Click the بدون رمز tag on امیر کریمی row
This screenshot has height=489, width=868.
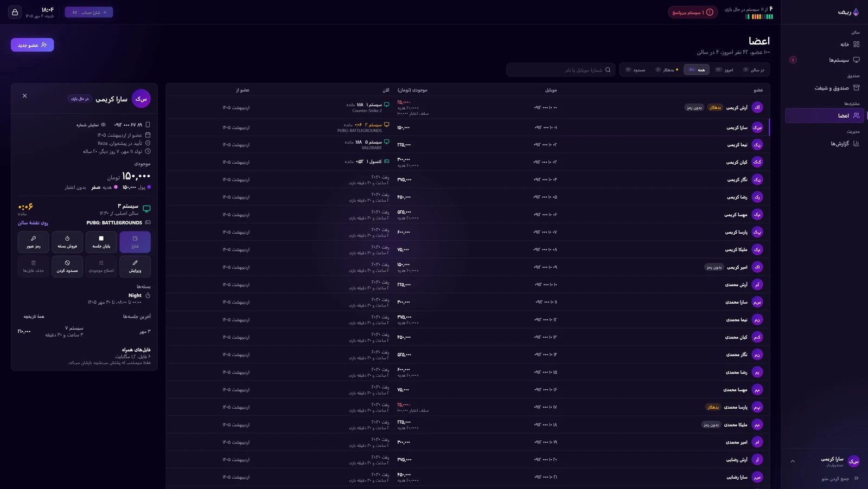click(x=714, y=267)
